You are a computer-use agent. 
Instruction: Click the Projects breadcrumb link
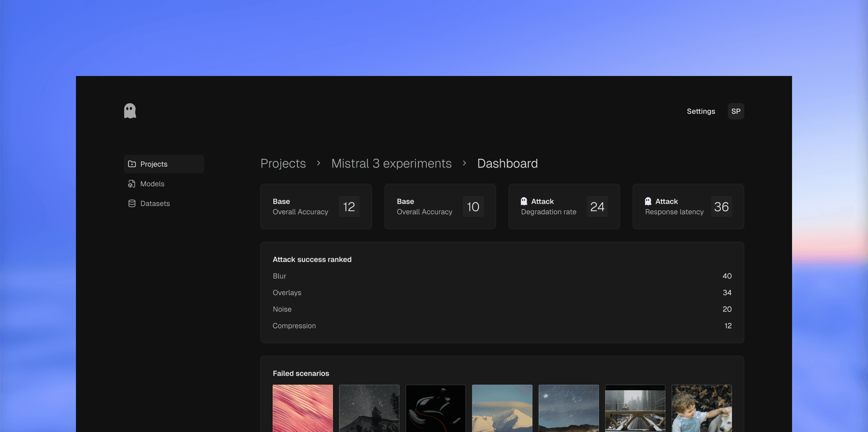coord(283,164)
